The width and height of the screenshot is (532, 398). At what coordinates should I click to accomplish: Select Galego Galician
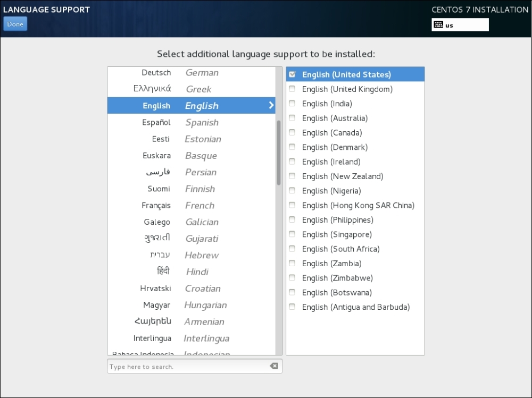pos(192,222)
